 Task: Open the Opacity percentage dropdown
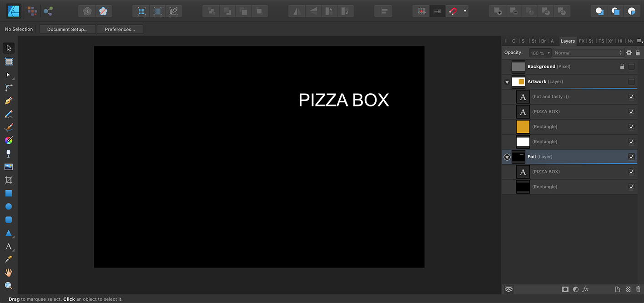(541, 53)
